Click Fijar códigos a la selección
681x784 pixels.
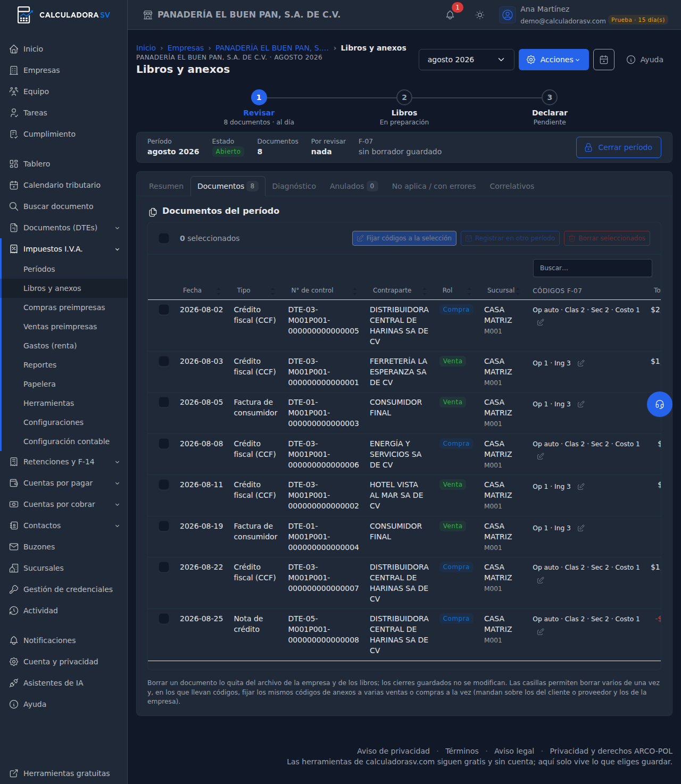tap(404, 238)
